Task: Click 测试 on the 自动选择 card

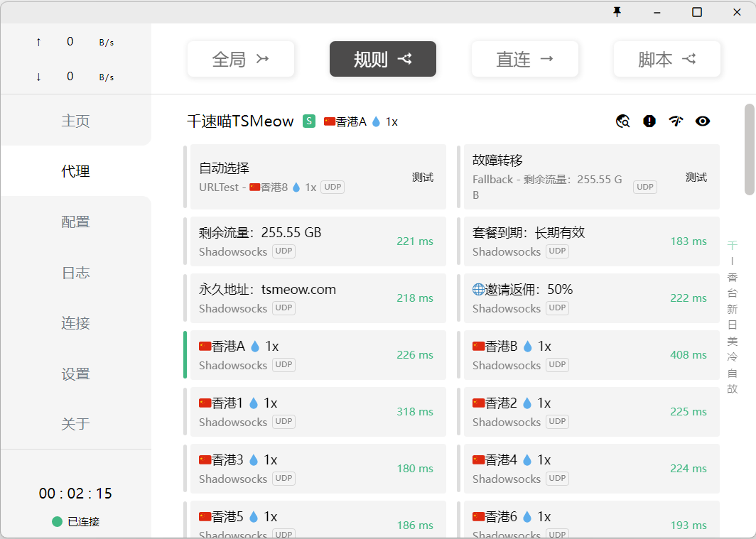Action: coord(422,178)
